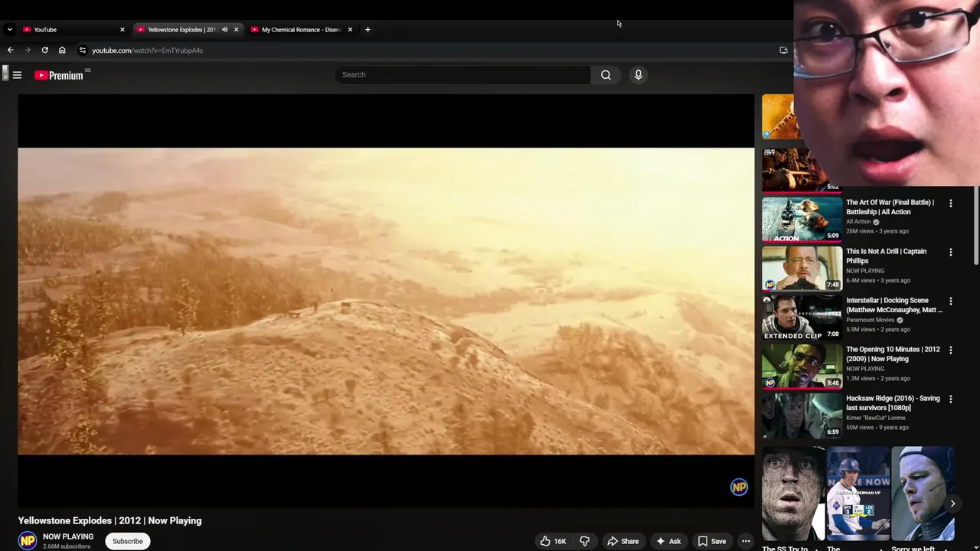
Task: Open options for Captain Phillips video
Action: 951,253
